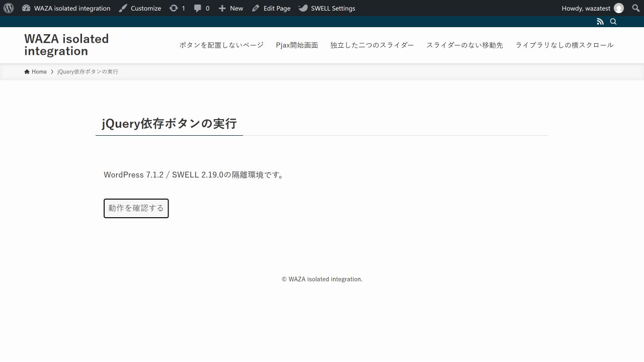Go to ボタンを配置しないページ
Viewport: 644px width, 362px height.
(x=221, y=45)
